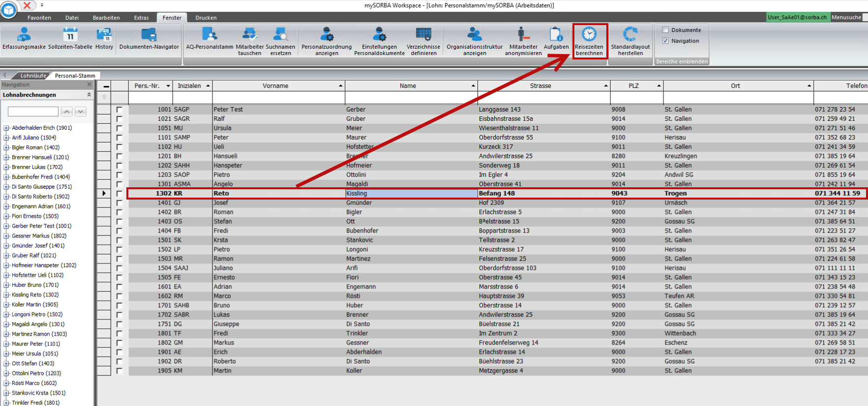Viewport: 868px width, 406px height.
Task: Tick the checkbox for row 1021 SAGR
Action: coord(119,119)
